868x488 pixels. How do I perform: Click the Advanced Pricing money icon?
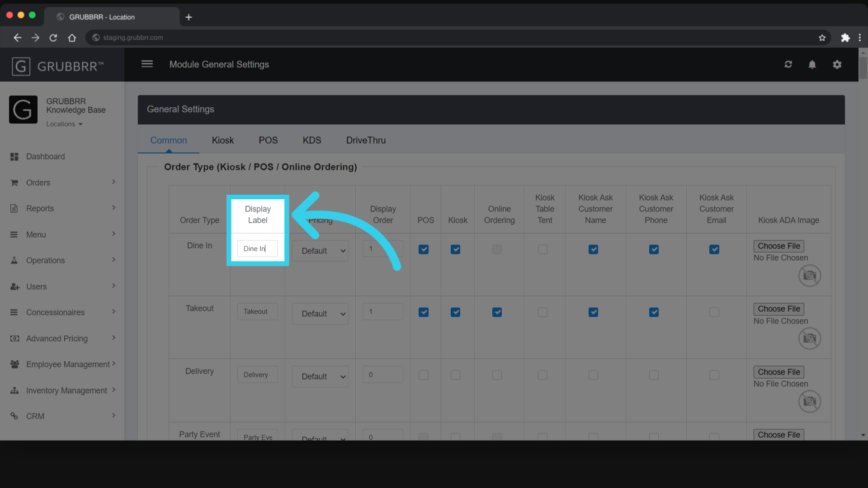pyautogui.click(x=14, y=338)
